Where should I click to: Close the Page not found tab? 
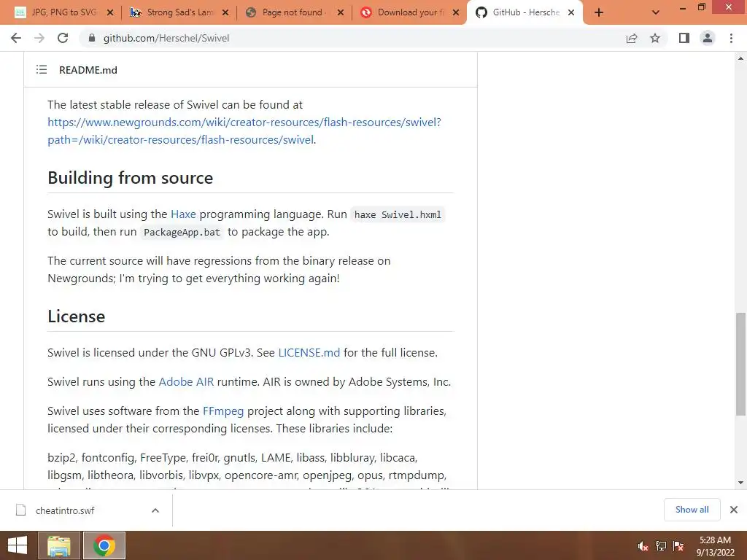(341, 12)
